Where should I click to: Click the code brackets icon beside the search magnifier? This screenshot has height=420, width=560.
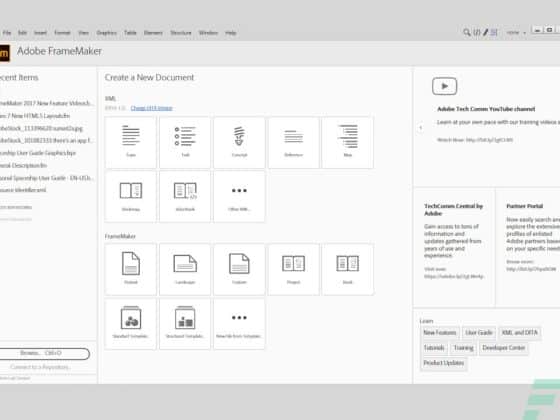click(x=476, y=32)
